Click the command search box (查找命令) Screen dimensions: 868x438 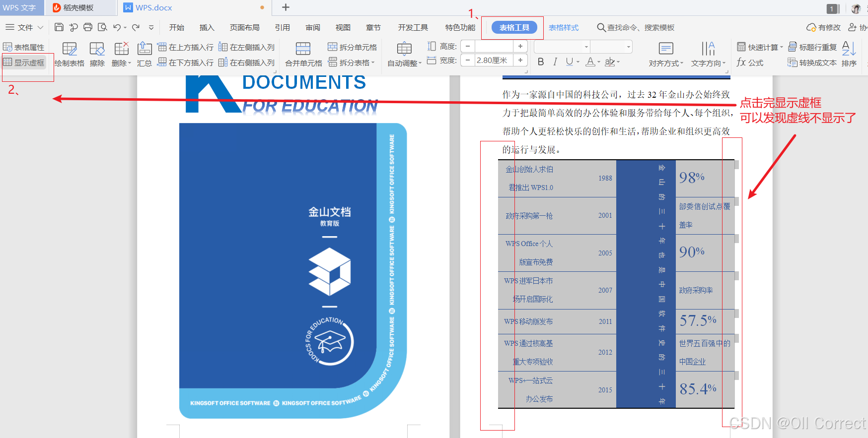pyautogui.click(x=636, y=27)
